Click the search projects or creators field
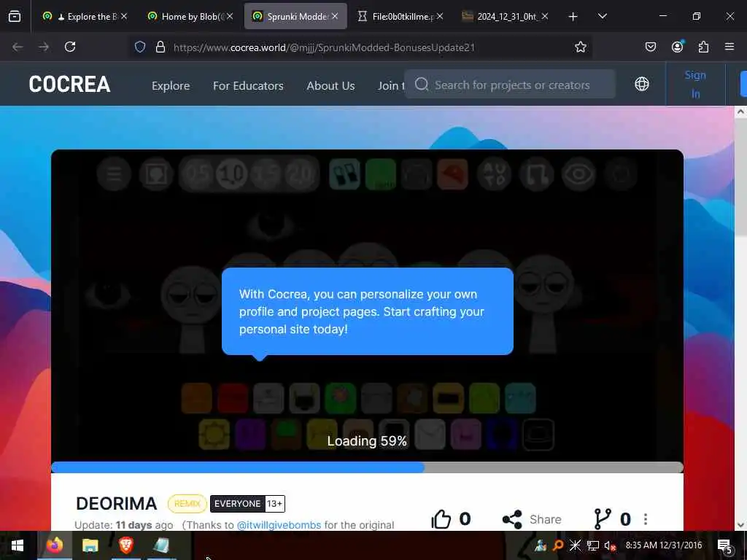The width and height of the screenshot is (747, 560). pyautogui.click(x=510, y=85)
